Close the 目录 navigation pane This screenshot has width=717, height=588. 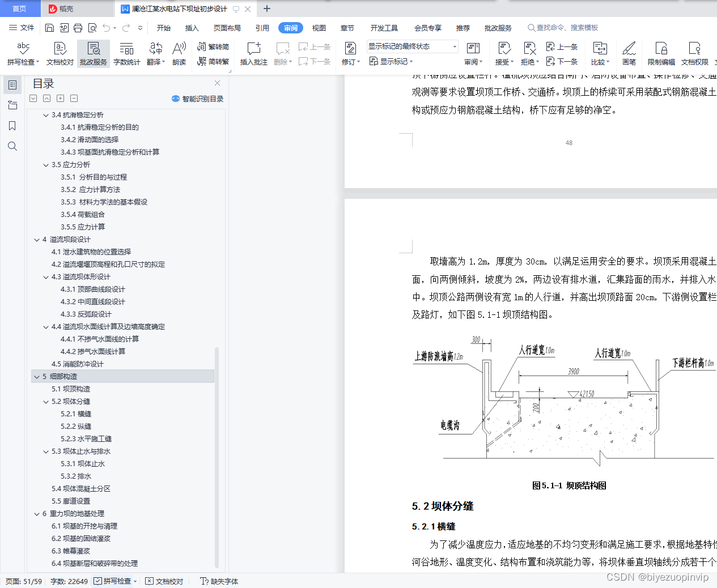tap(217, 83)
